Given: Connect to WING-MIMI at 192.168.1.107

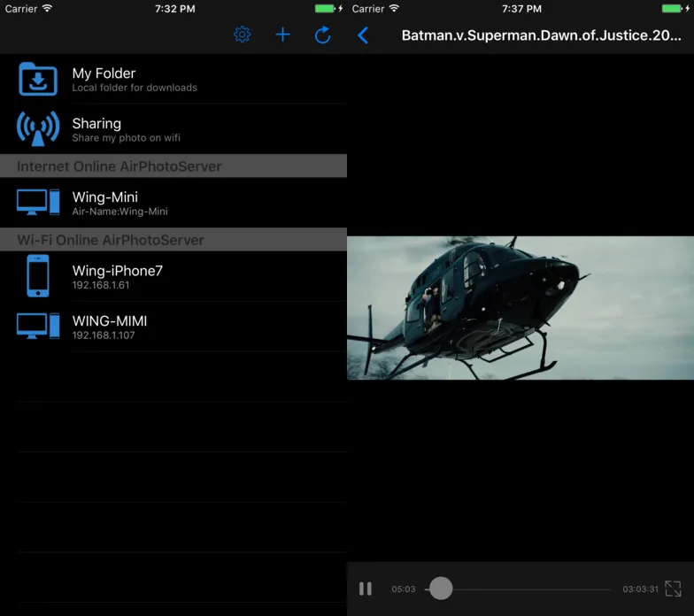Looking at the screenshot, I should [x=177, y=326].
